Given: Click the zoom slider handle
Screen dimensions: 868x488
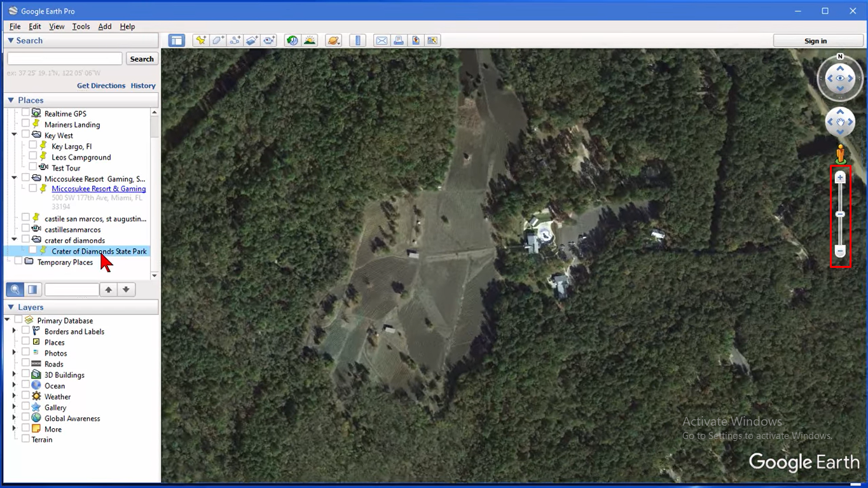Looking at the screenshot, I should (840, 214).
